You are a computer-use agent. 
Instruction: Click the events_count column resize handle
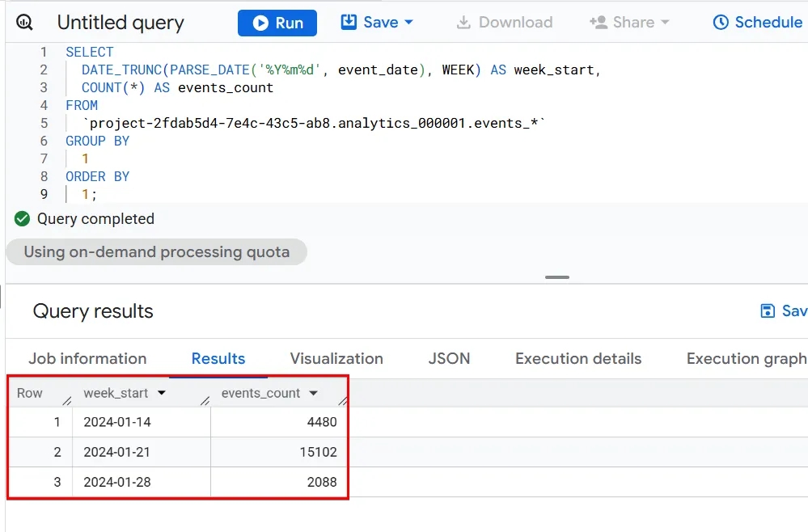[x=343, y=400]
